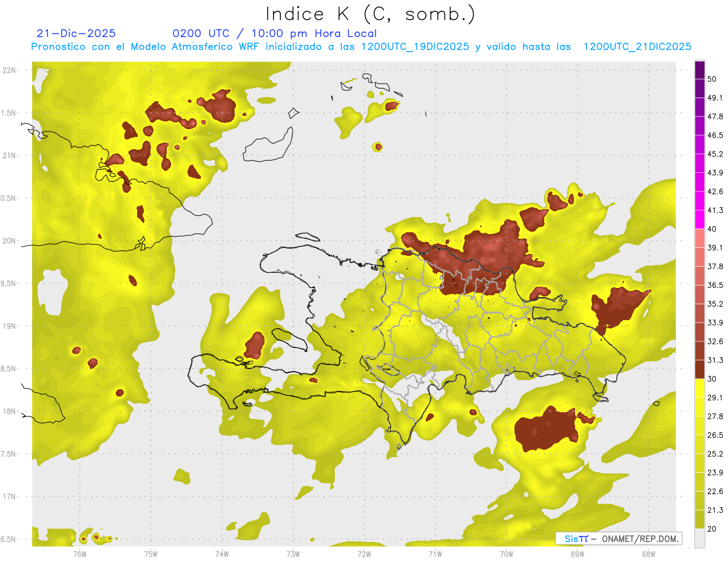Click the '73W' longitude label
This screenshot has height=562, width=728.
[293, 554]
